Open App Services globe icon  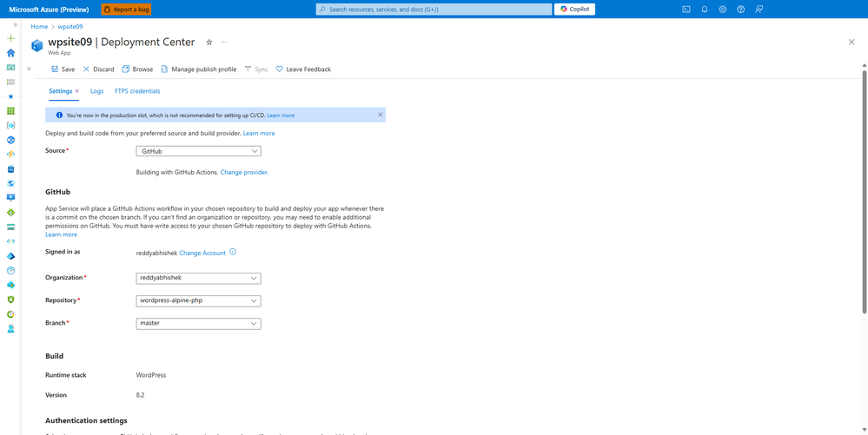(10, 140)
